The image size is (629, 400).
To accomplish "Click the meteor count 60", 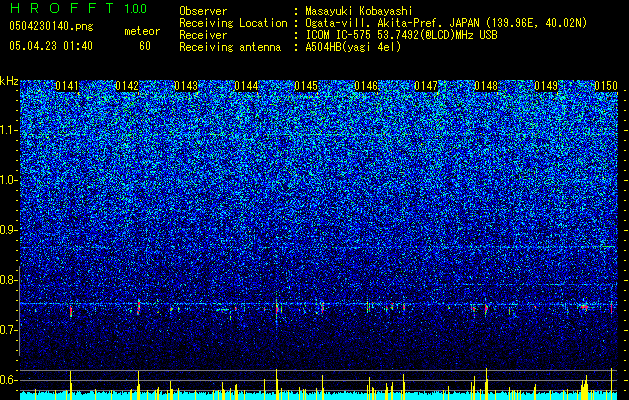I will coord(145,46).
